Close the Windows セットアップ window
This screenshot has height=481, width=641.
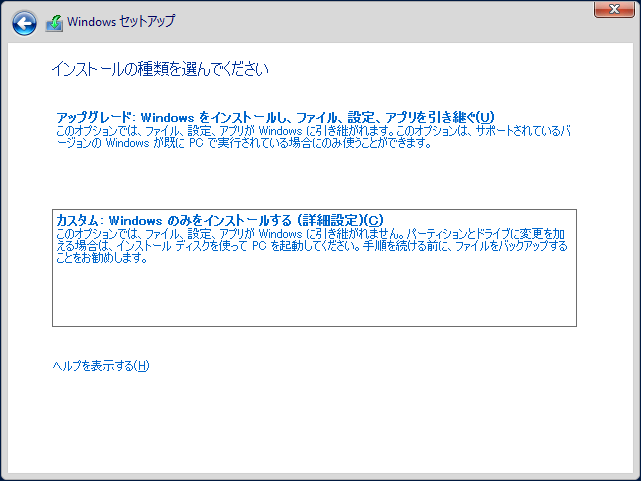pyautogui.click(x=614, y=9)
